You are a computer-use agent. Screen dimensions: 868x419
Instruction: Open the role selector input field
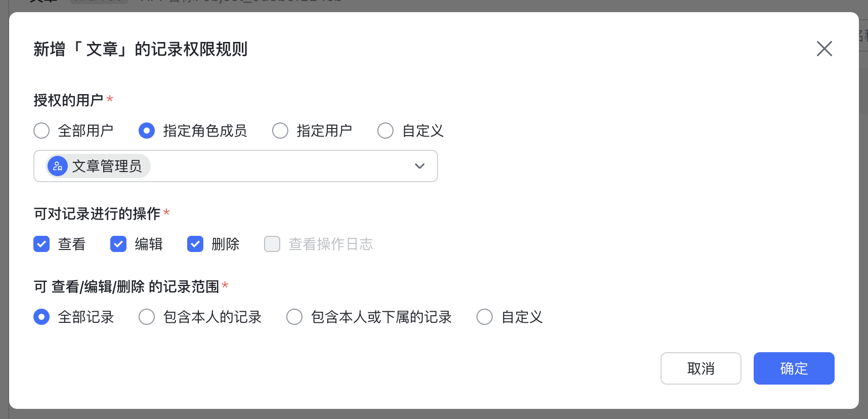point(236,166)
